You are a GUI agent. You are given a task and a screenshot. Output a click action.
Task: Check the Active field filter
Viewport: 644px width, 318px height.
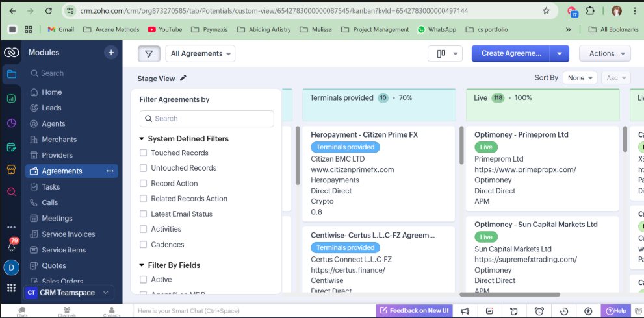pos(144,280)
